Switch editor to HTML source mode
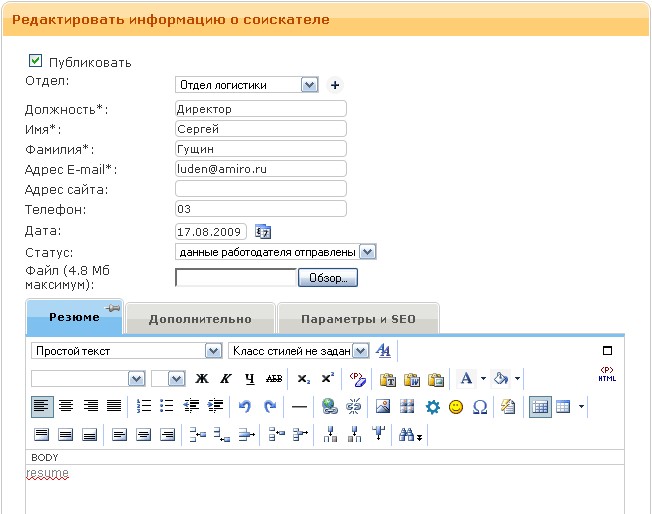652x514 pixels. coord(606,376)
